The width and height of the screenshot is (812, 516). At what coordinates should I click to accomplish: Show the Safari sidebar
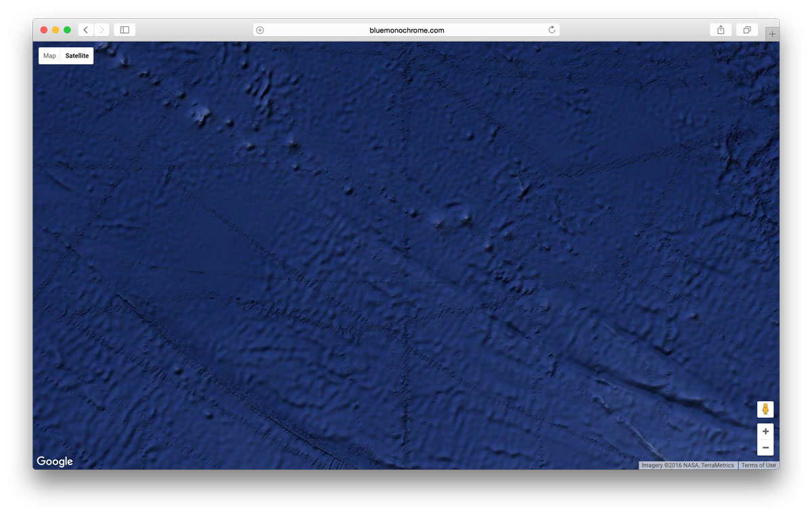point(125,30)
